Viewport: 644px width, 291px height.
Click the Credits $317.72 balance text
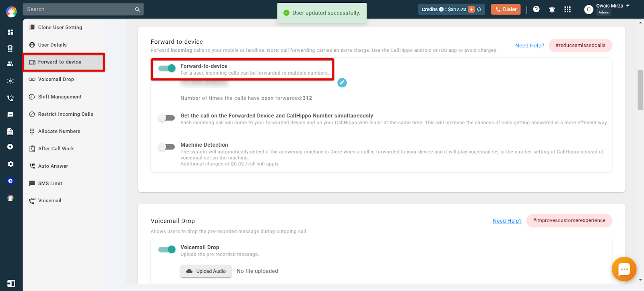tap(444, 9)
